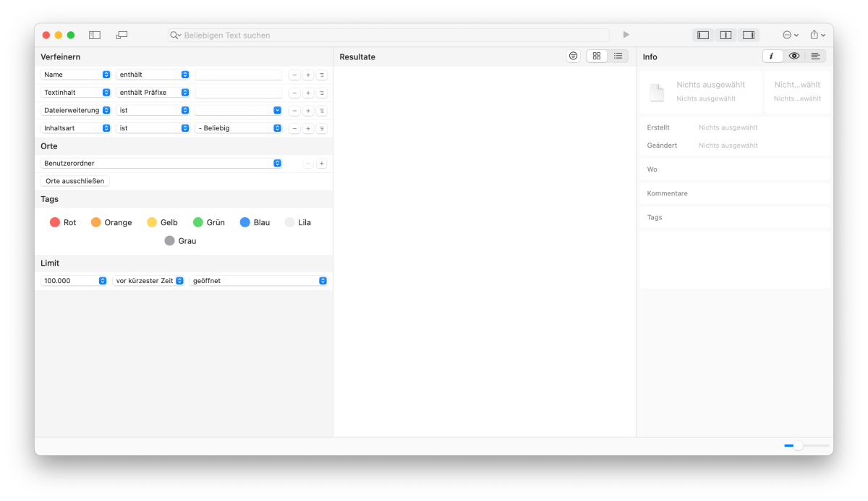Viewport: 868px width, 501px height.
Task: Remove the Inhaltsart criterion row
Action: [x=294, y=128]
